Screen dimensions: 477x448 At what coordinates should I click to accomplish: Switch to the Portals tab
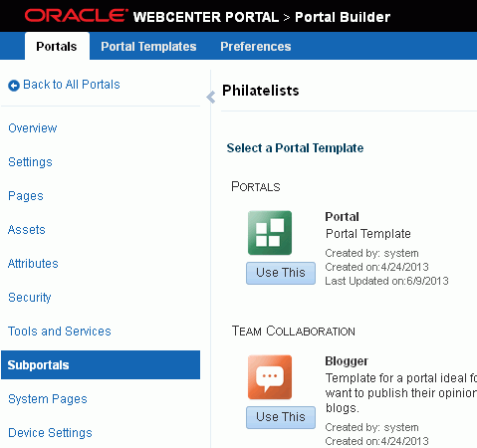57,46
